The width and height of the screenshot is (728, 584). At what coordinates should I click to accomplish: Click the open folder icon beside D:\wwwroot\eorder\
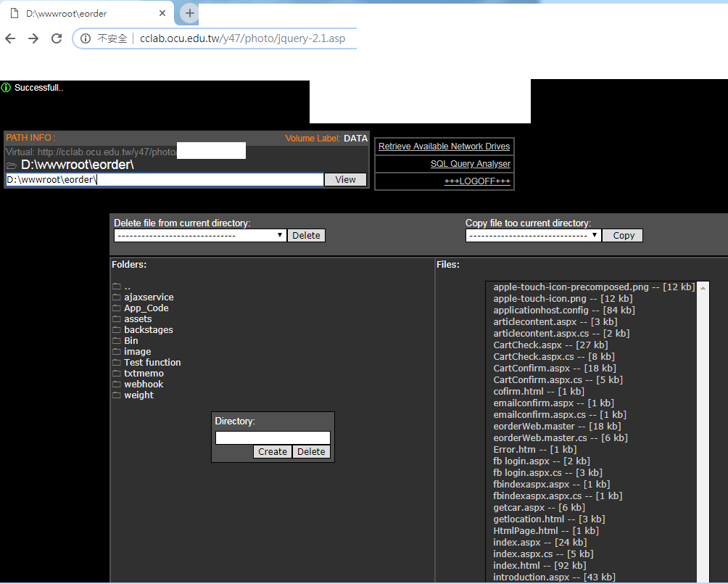[x=12, y=165]
